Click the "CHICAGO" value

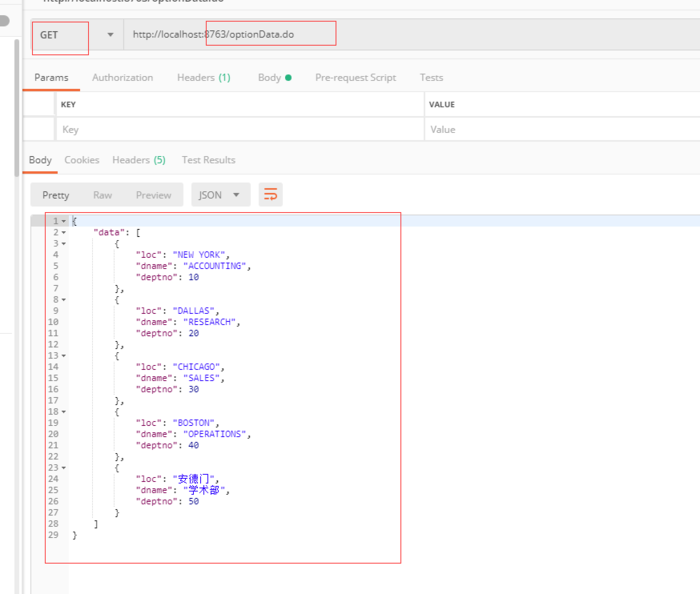tap(196, 367)
